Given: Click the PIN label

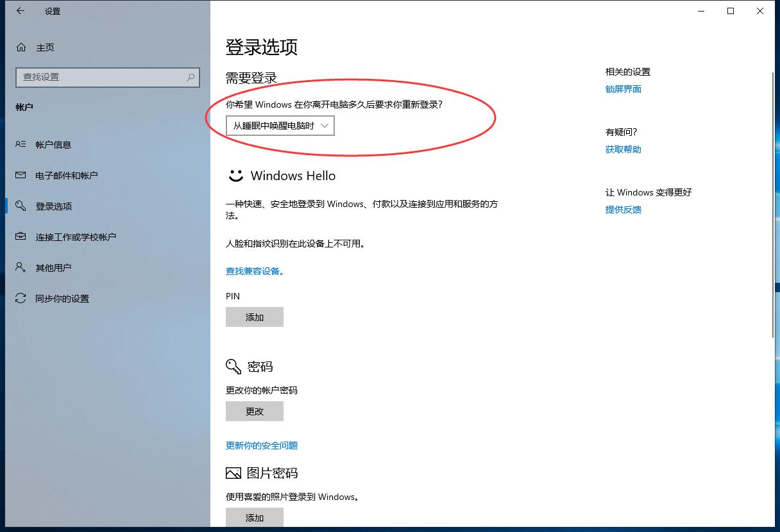Looking at the screenshot, I should point(233,296).
